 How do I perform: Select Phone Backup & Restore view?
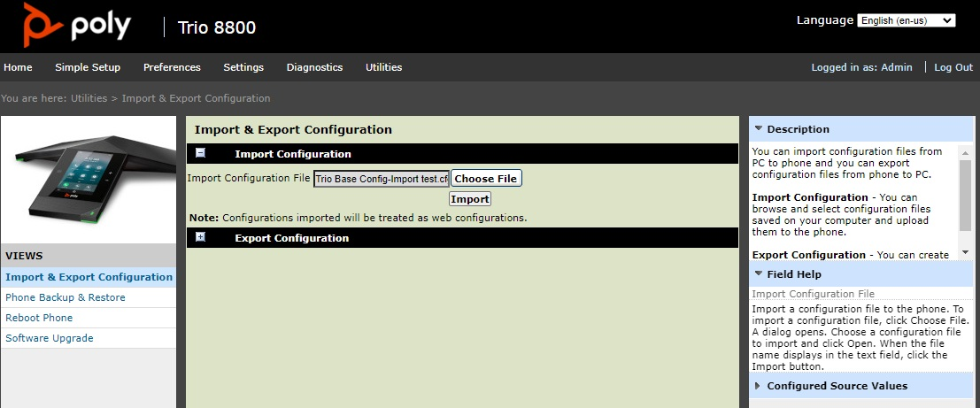(x=66, y=297)
